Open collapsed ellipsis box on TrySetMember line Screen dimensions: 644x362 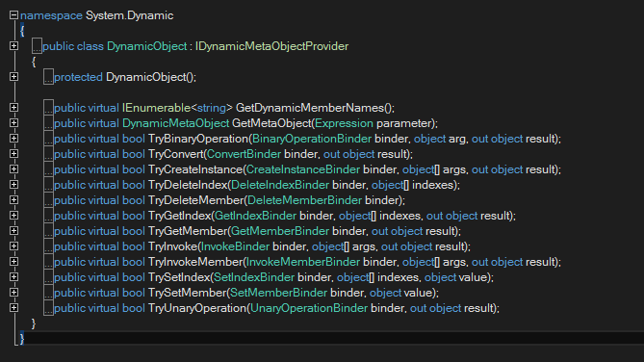[48, 293]
